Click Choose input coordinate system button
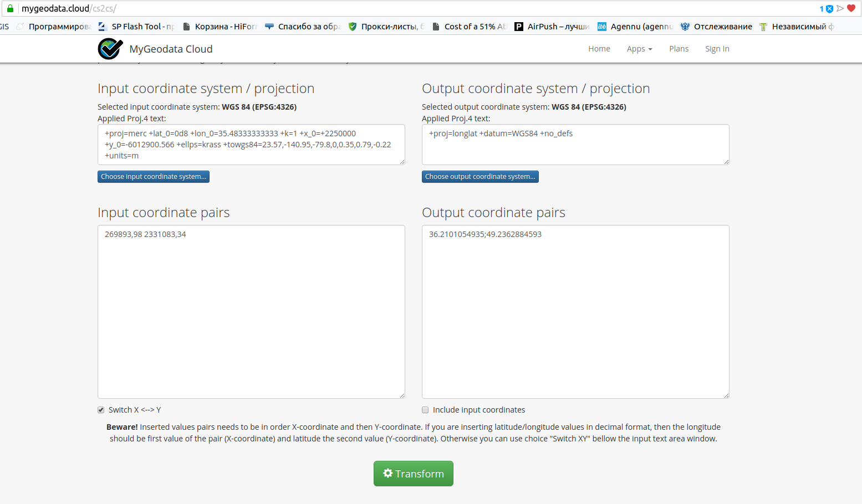Viewport: 862px width, 504px height. tap(154, 177)
